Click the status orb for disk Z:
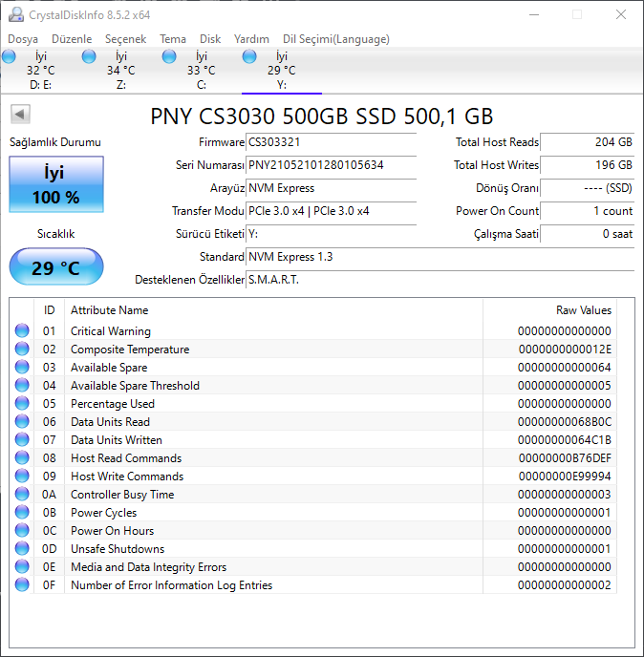Viewport: 644px width, 657px height. click(x=89, y=56)
